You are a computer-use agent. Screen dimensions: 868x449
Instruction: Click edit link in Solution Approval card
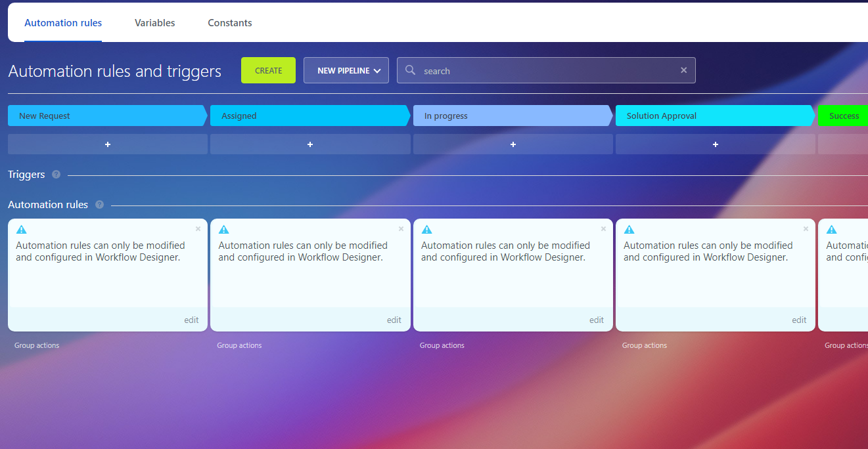coord(799,320)
